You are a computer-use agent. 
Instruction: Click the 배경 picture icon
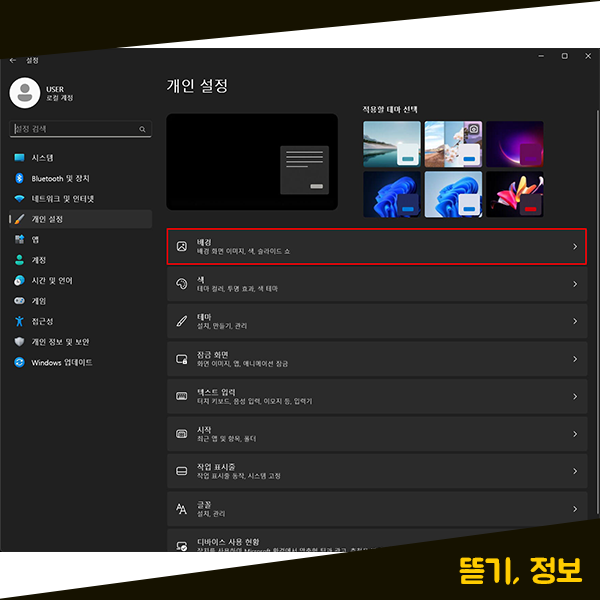(x=182, y=246)
